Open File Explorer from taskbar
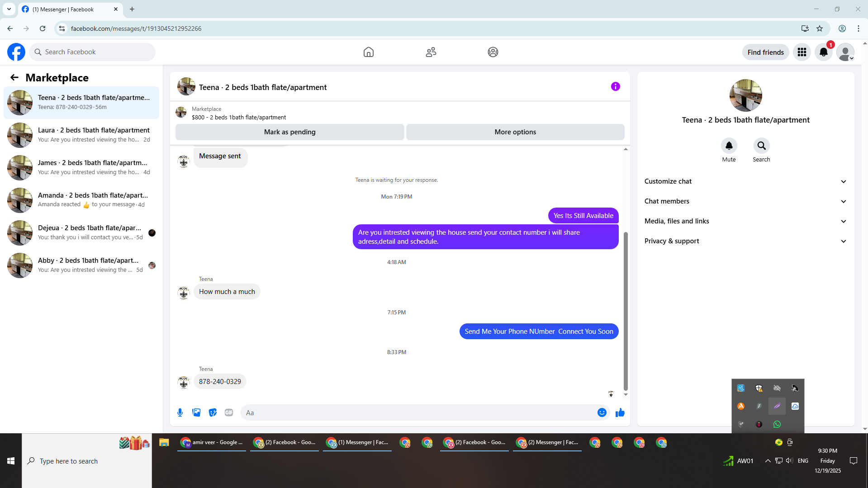This screenshot has height=488, width=868. pos(164,442)
